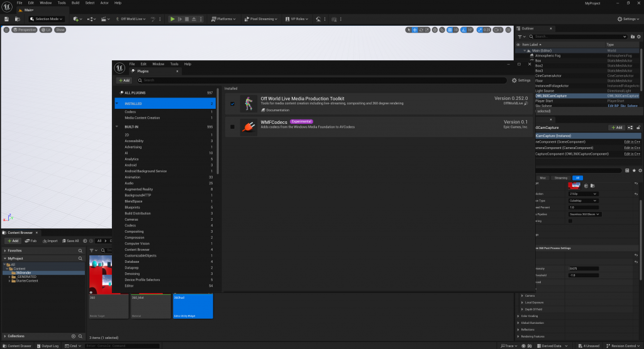Toggle grid snapping in viewport toolbar
Screen dimensions: 644x349
(450, 30)
